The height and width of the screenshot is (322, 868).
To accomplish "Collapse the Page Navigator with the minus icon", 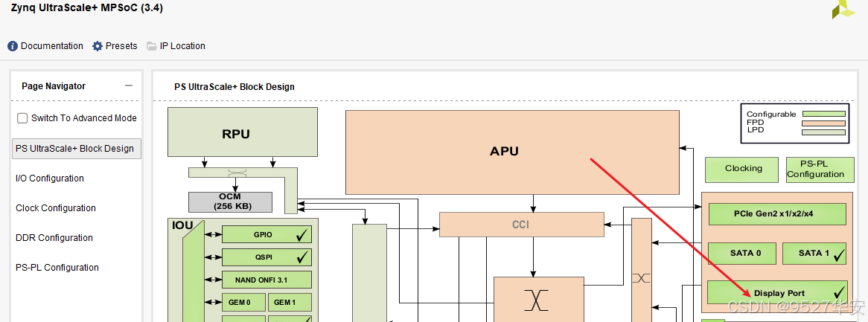I will pyautogui.click(x=129, y=86).
